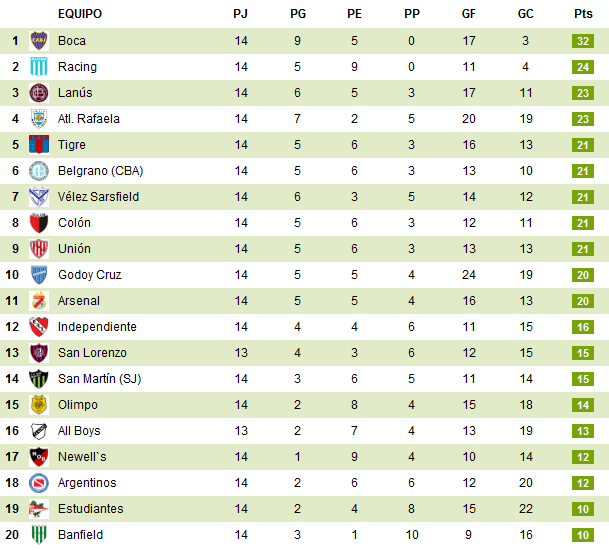Click the Boca team crest icon
The width and height of the screenshot is (609, 550).
coord(39,41)
